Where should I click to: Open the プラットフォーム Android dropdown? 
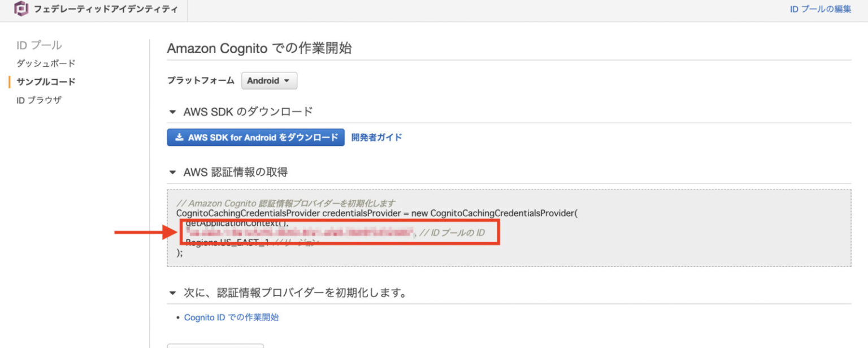[269, 80]
